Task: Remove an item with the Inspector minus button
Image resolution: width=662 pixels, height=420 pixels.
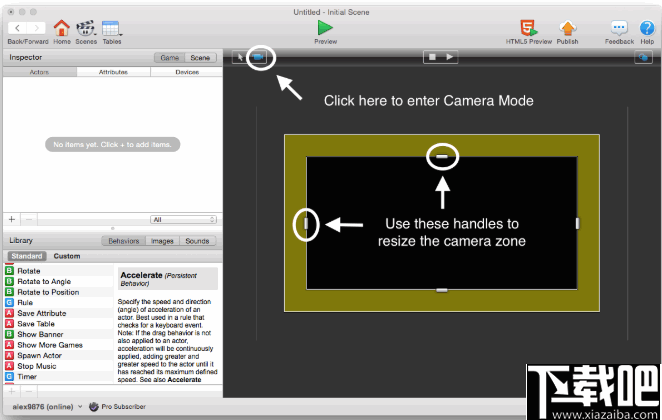Action: (x=29, y=219)
